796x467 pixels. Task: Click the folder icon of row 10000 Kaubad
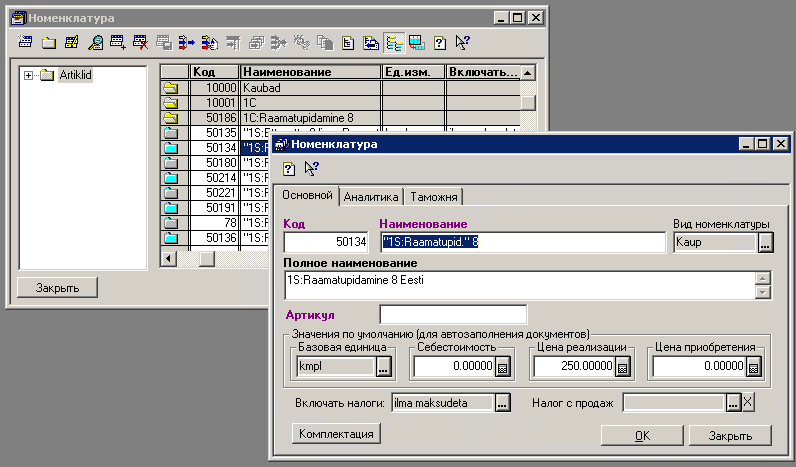(171, 88)
